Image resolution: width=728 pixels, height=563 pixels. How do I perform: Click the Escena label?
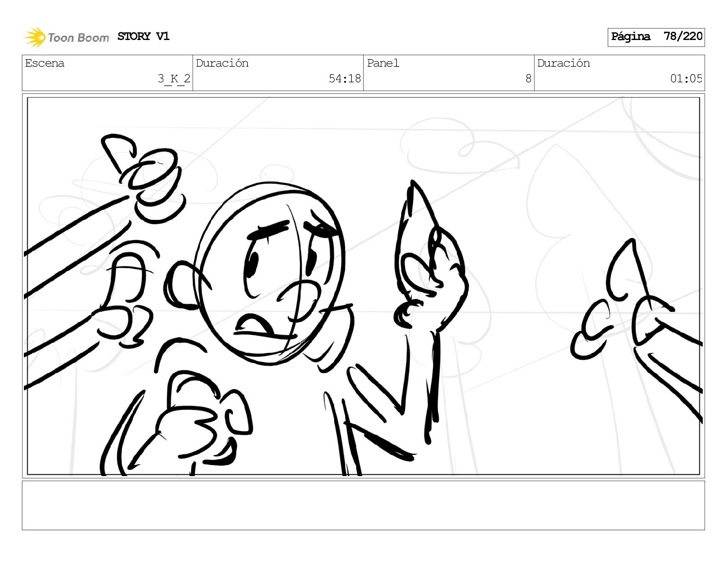(x=45, y=63)
